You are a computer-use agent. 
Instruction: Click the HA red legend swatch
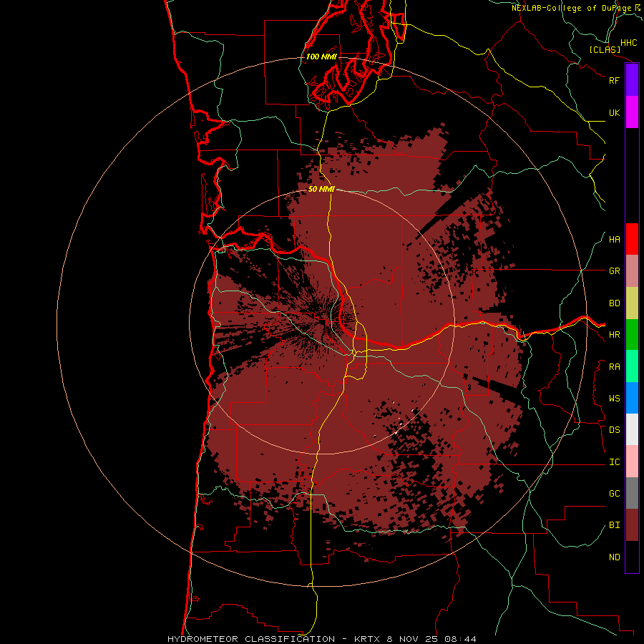tap(632, 239)
